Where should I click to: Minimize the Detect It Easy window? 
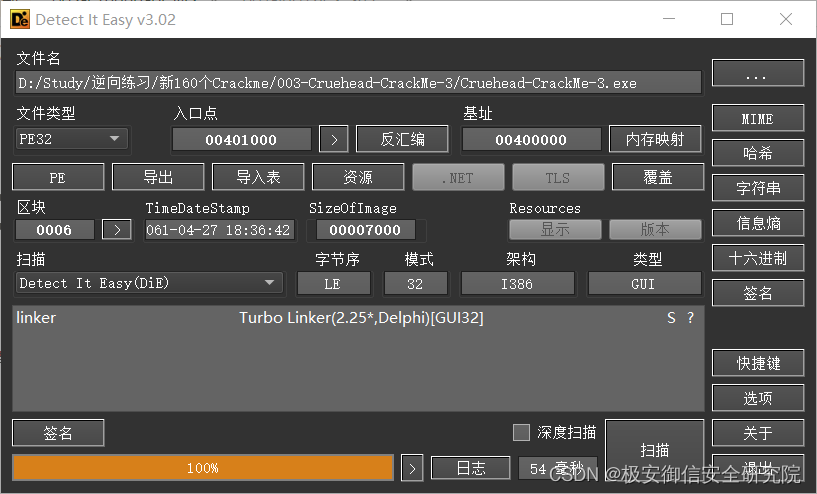coord(669,19)
